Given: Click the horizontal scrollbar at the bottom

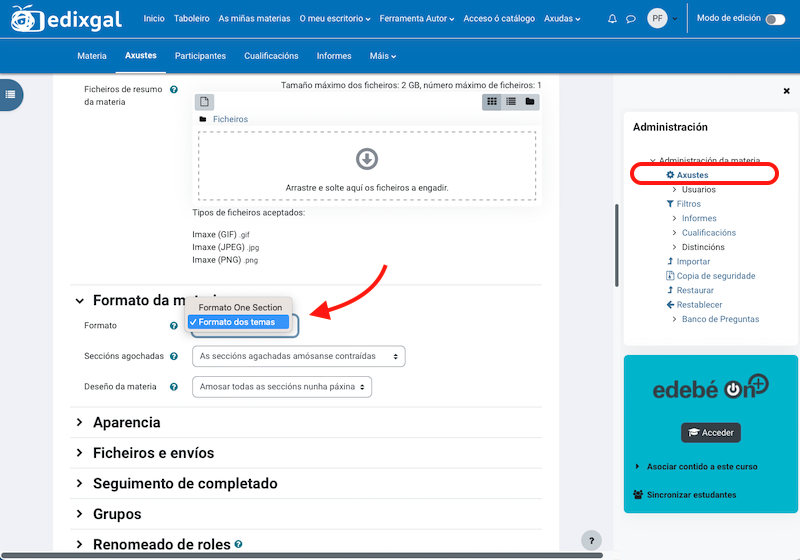Looking at the screenshot, I should click(302, 555).
